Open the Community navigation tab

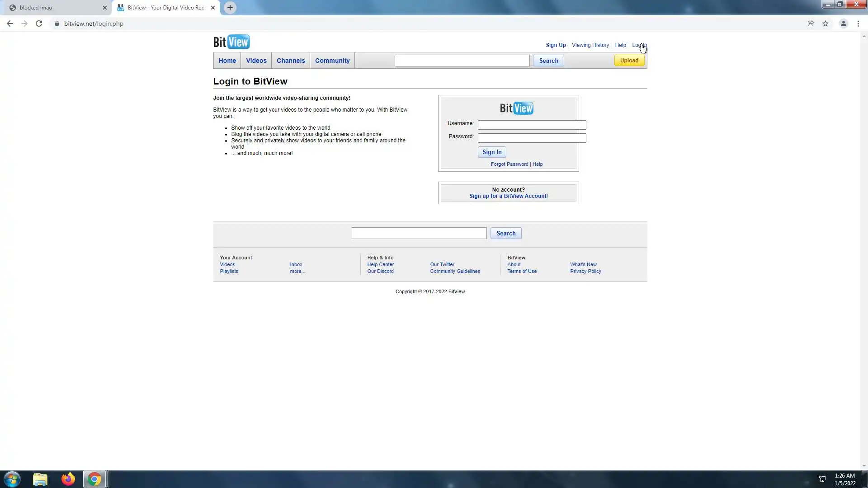[x=332, y=61]
